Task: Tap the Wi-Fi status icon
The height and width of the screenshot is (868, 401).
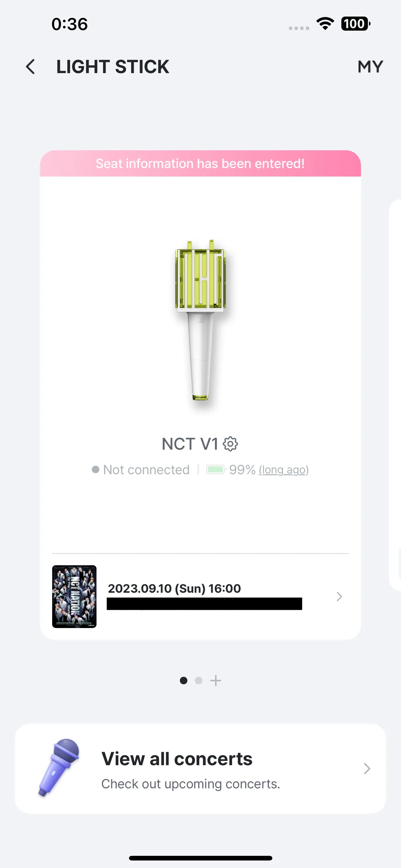Action: (325, 24)
